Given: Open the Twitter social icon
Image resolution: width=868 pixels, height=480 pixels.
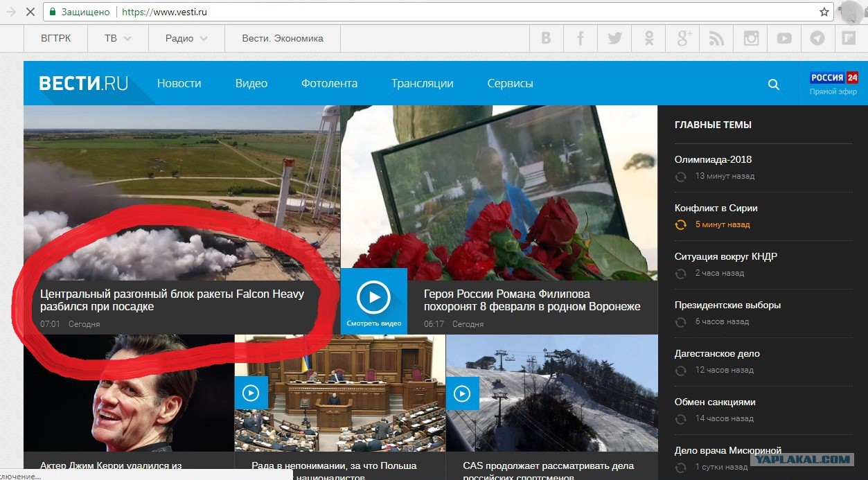Looking at the screenshot, I should point(614,39).
